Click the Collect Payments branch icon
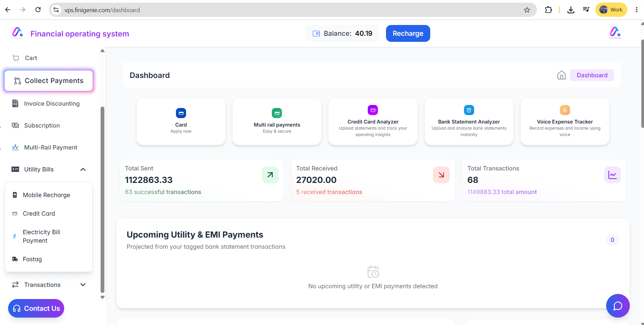This screenshot has width=644, height=325. point(18,81)
